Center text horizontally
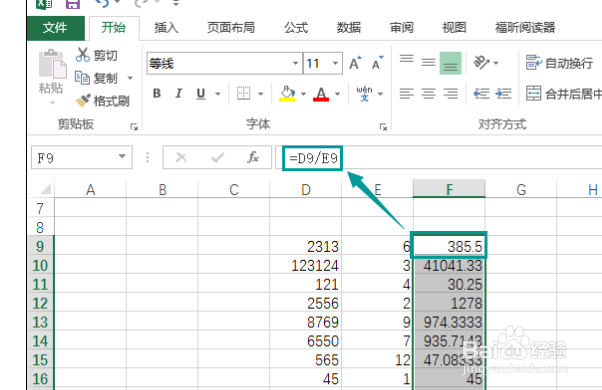Viewport: 602px width, 390px height. (x=428, y=93)
